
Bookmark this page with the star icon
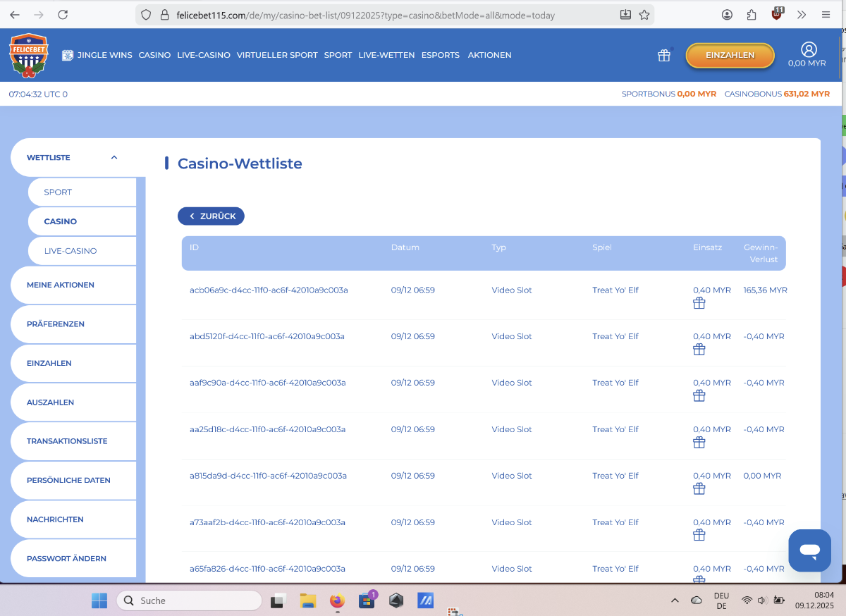644,15
